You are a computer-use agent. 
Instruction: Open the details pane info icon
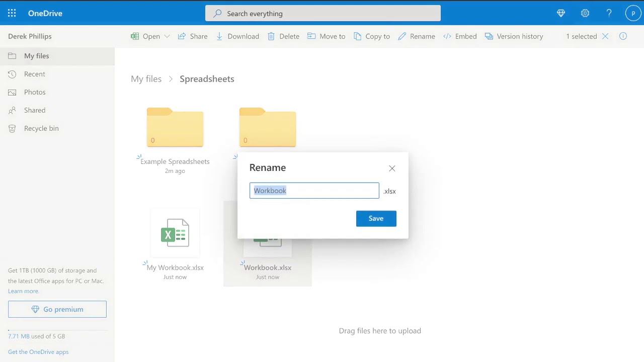tap(623, 36)
